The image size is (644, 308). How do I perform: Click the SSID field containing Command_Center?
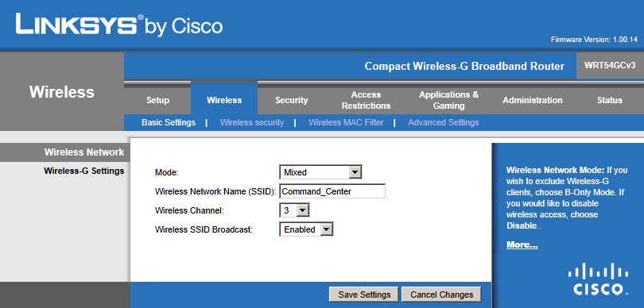pyautogui.click(x=332, y=191)
